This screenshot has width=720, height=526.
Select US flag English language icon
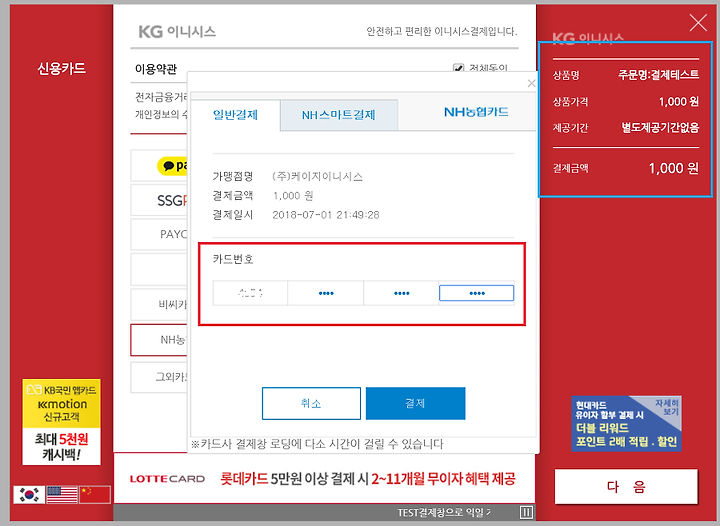(x=62, y=494)
